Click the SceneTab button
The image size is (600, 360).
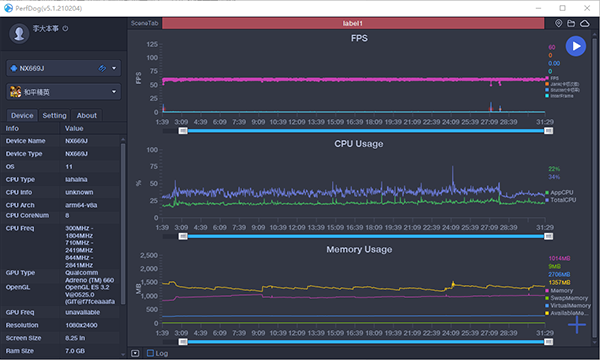pos(145,23)
